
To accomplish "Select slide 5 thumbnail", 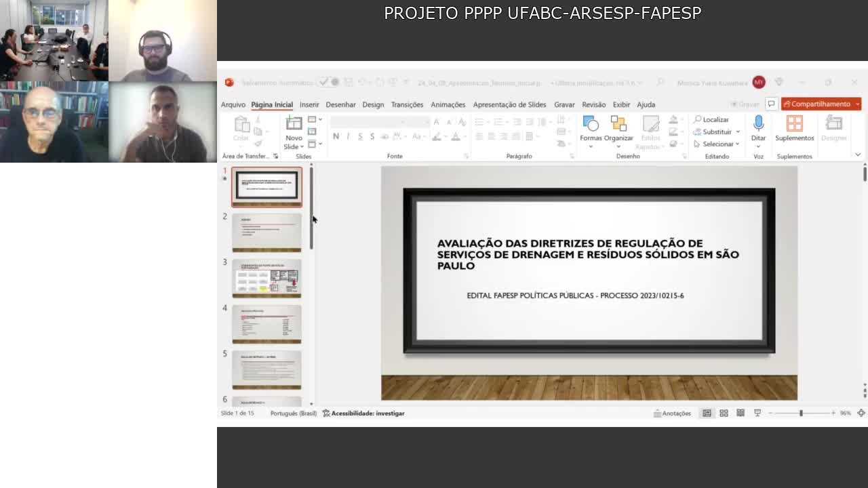I will coord(267,370).
